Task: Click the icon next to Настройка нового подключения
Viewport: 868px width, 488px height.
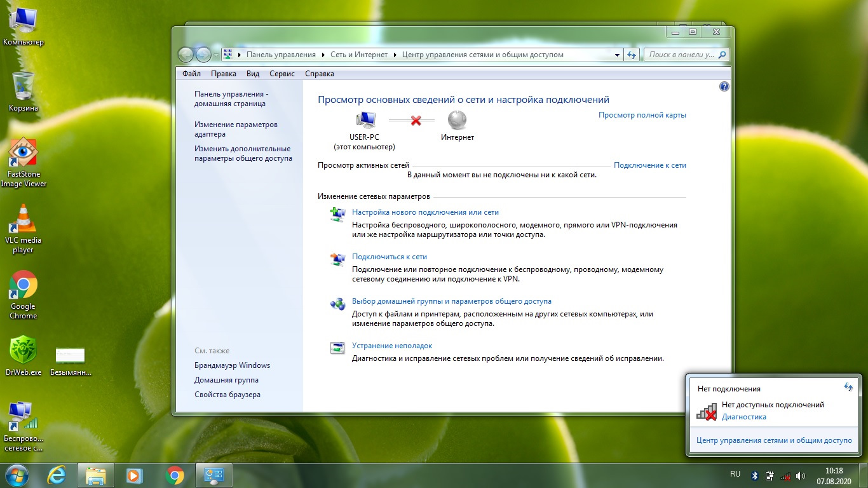Action: pyautogui.click(x=337, y=214)
